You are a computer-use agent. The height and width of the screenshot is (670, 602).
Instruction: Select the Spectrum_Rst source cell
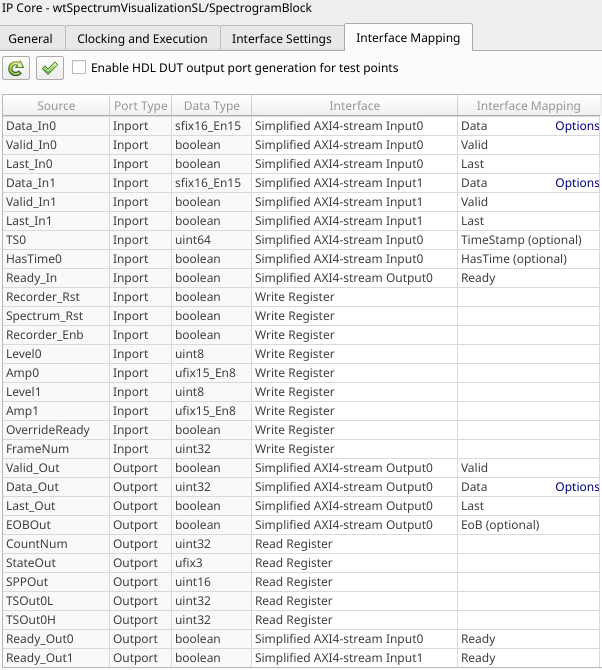tap(56, 316)
